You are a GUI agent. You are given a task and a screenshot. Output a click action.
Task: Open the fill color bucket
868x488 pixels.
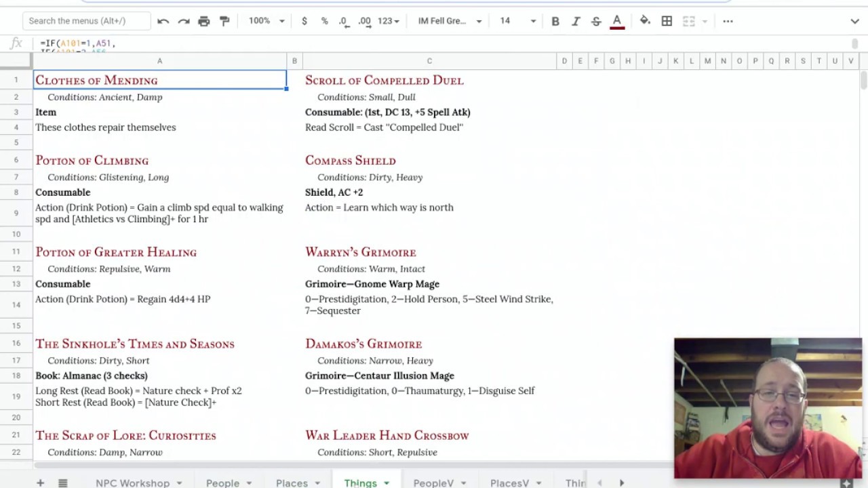click(x=645, y=21)
